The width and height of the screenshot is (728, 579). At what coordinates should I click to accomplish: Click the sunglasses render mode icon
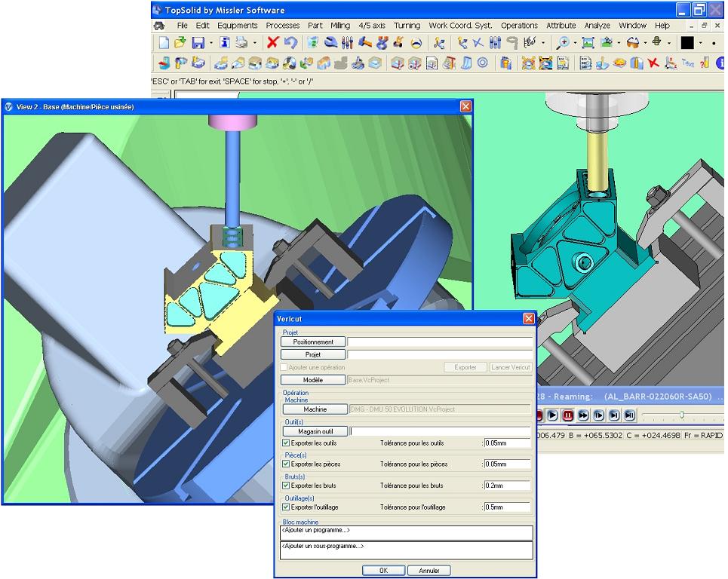point(633,43)
